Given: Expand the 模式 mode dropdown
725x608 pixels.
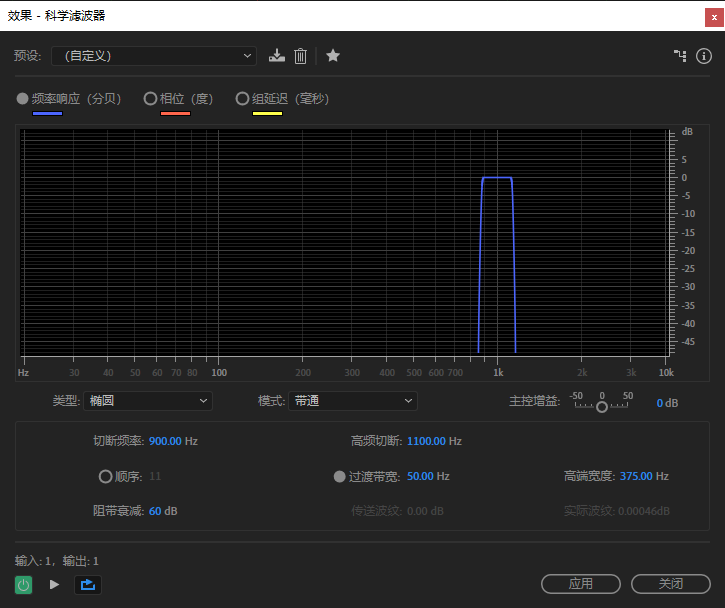Looking at the screenshot, I should 352,401.
